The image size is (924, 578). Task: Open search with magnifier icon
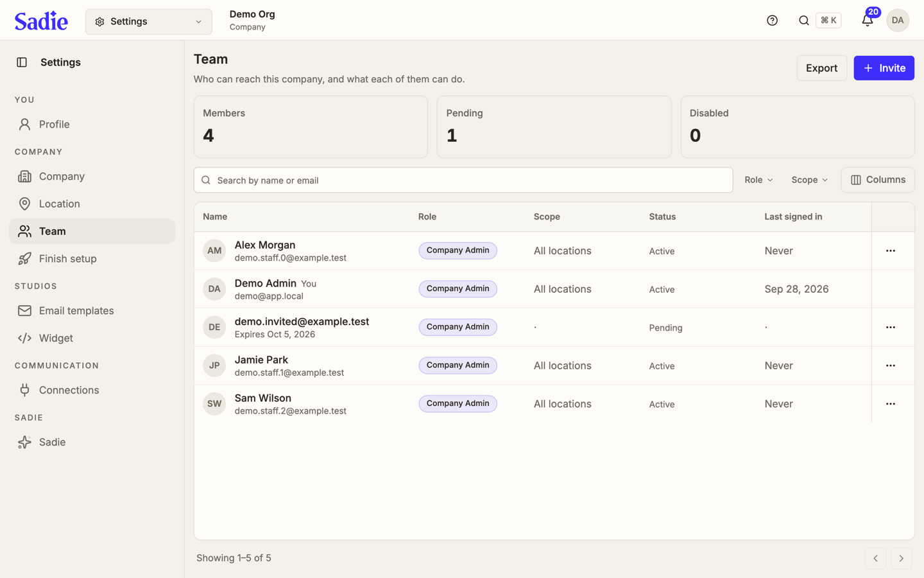tap(803, 21)
